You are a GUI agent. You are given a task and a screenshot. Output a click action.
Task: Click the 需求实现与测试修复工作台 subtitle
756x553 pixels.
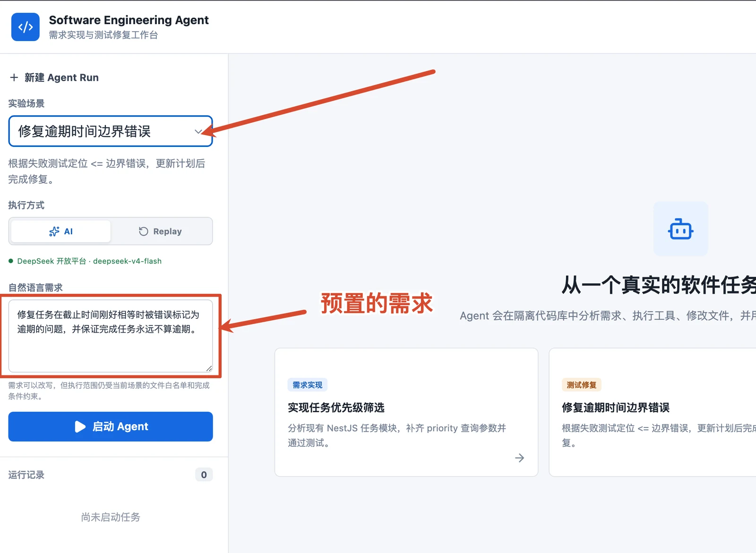(103, 35)
